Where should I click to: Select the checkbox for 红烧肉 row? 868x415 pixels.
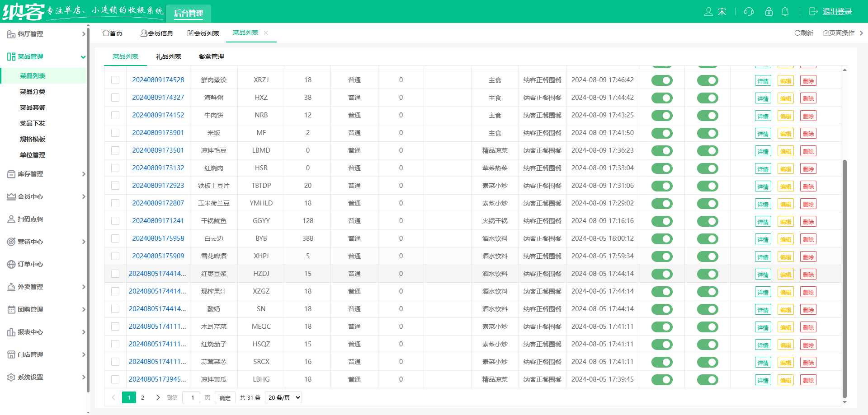pos(115,168)
